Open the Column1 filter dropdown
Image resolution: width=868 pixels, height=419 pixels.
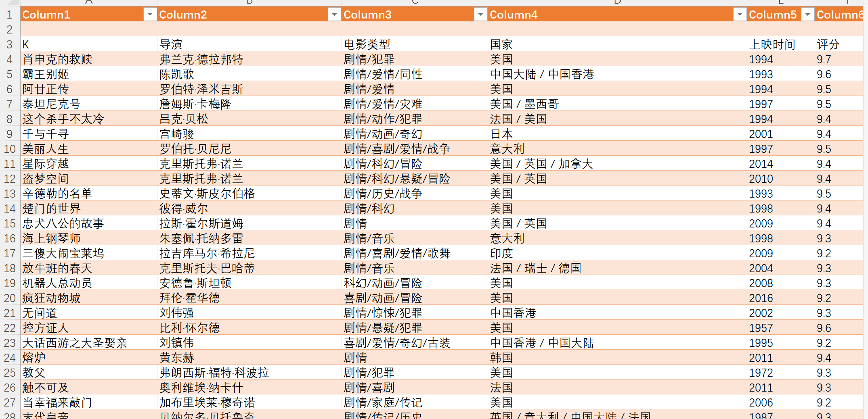(x=150, y=15)
